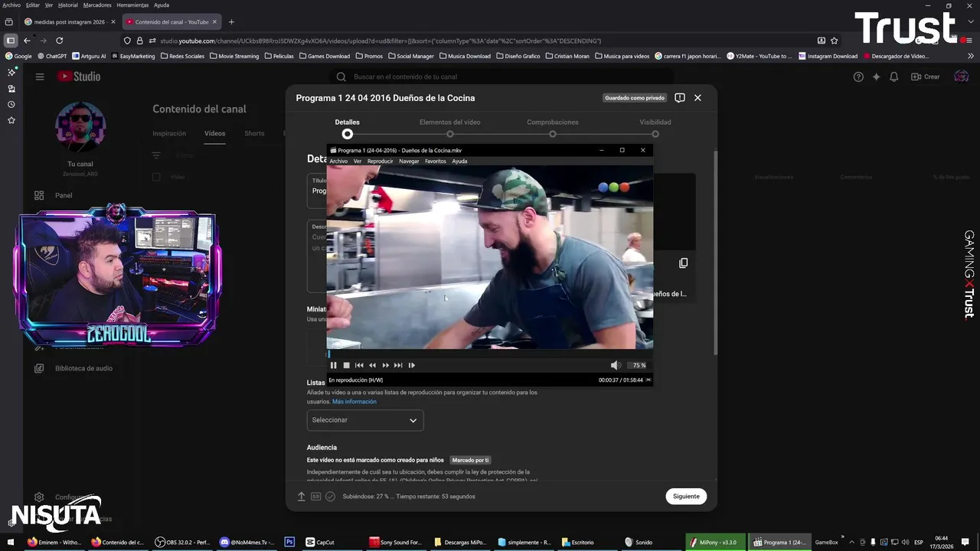Bookmark this page with the star icon
Screen dimensions: 980x551
click(834, 41)
